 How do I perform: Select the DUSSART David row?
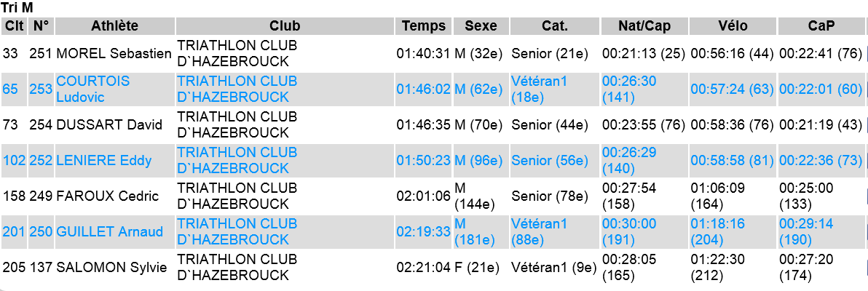[433, 125]
